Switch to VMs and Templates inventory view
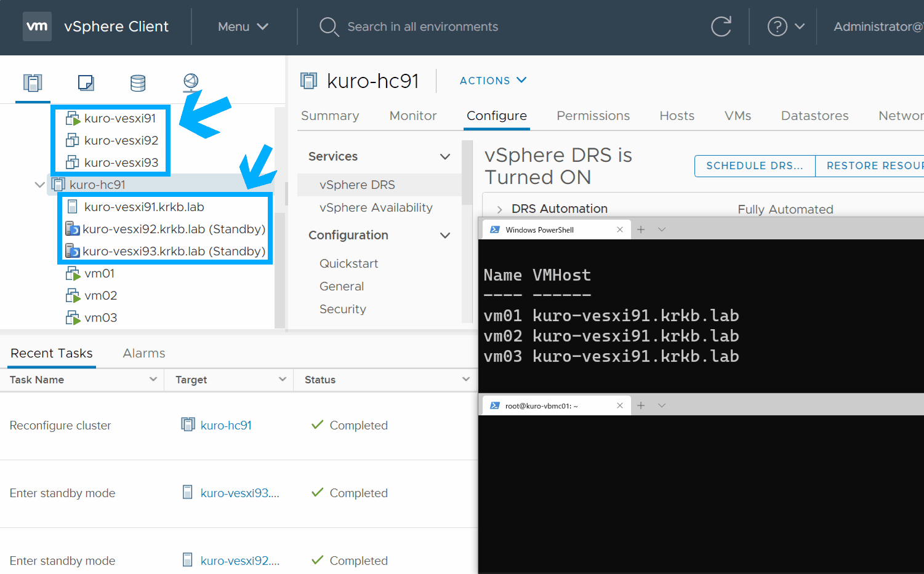This screenshot has height=574, width=924. point(86,82)
